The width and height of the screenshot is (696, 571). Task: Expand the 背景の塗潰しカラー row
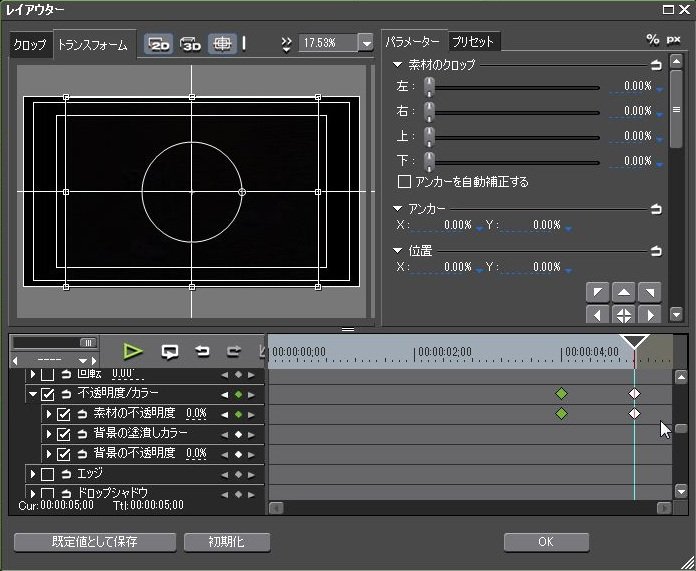click(49, 434)
